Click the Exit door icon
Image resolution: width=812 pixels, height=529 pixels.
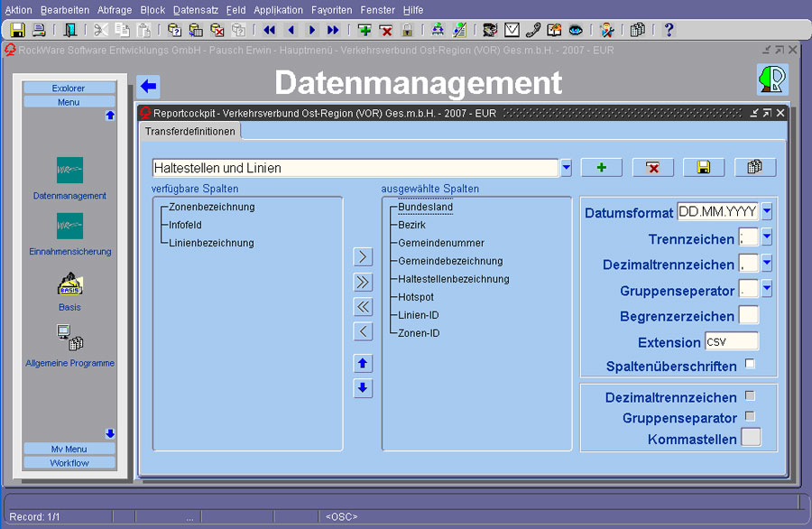[69, 30]
